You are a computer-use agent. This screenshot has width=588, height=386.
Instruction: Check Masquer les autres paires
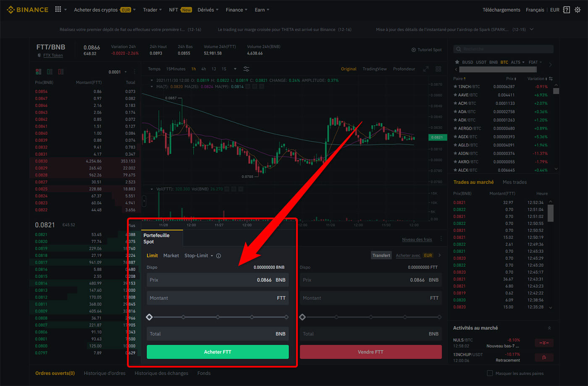(489, 373)
